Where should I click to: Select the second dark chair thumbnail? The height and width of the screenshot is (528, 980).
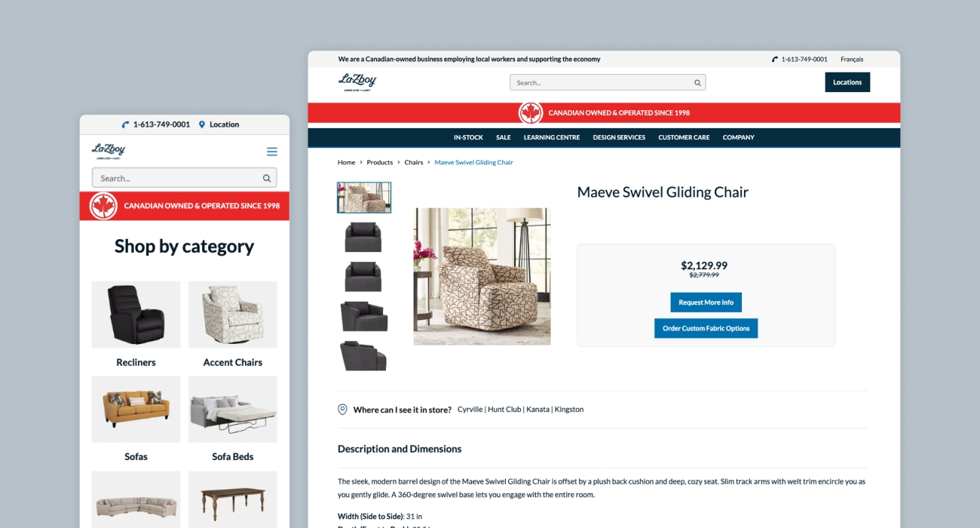pos(363,276)
